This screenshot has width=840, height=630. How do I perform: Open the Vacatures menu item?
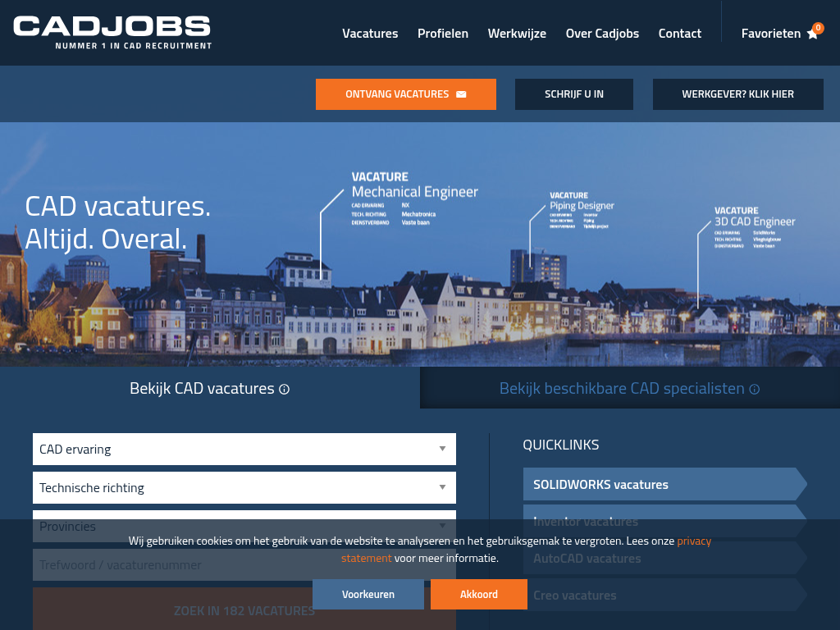click(x=370, y=34)
